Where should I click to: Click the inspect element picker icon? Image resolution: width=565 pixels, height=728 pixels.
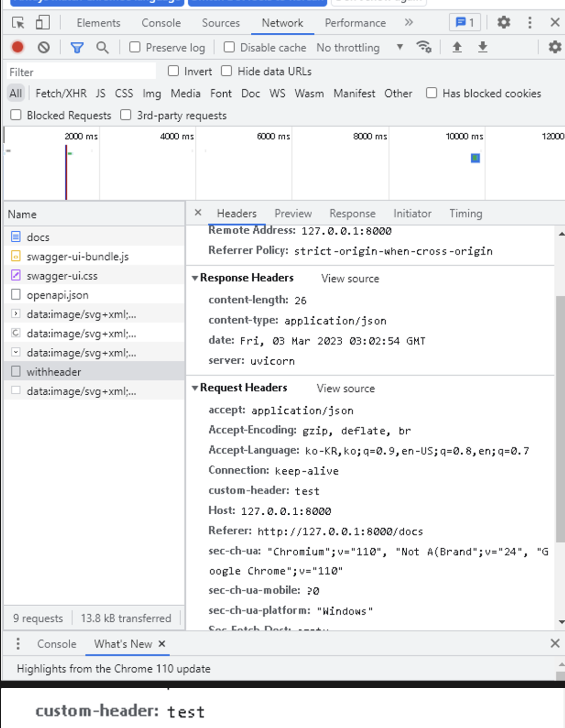point(18,23)
